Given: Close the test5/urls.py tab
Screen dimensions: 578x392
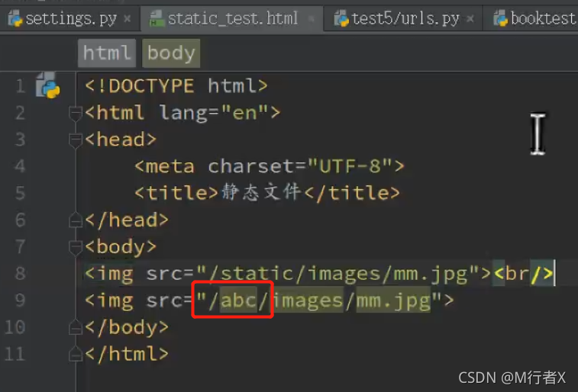Looking at the screenshot, I should [x=470, y=18].
